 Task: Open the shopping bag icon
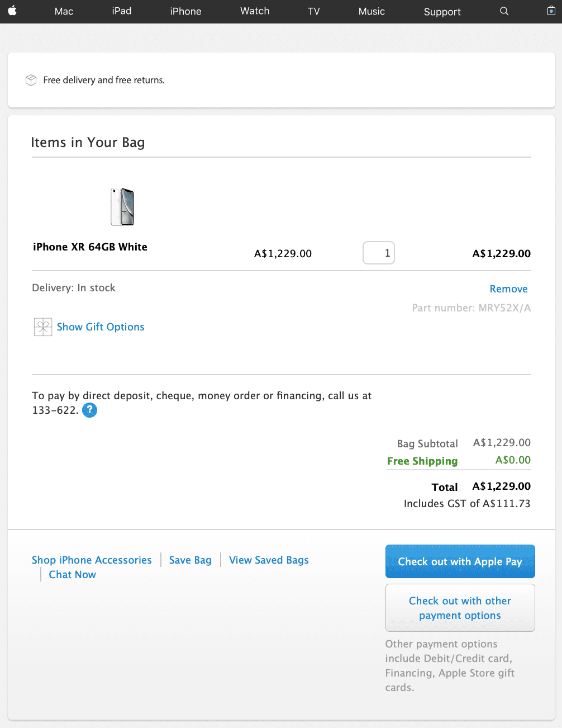(551, 11)
